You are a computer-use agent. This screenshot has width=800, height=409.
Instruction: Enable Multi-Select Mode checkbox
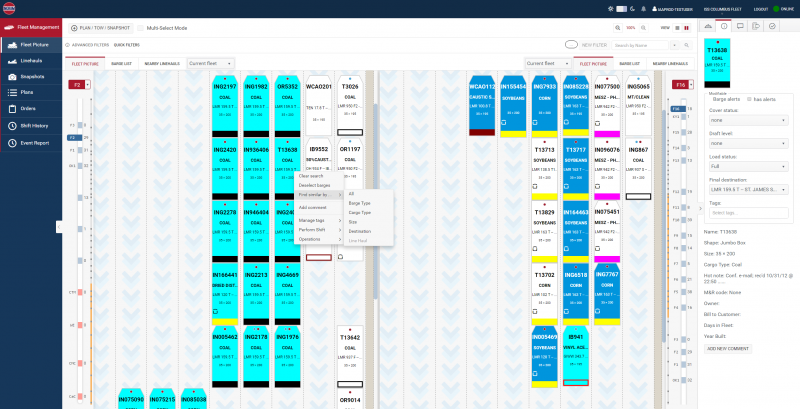pos(139,28)
